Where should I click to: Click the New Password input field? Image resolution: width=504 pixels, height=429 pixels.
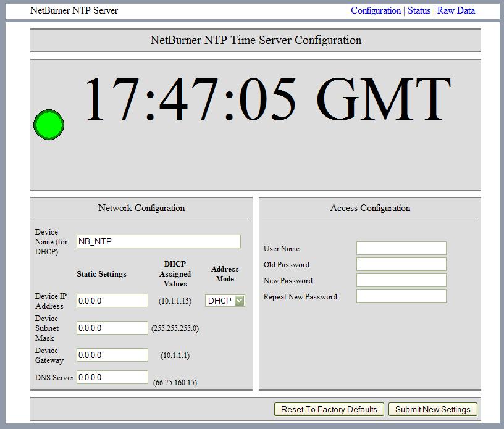click(401, 280)
